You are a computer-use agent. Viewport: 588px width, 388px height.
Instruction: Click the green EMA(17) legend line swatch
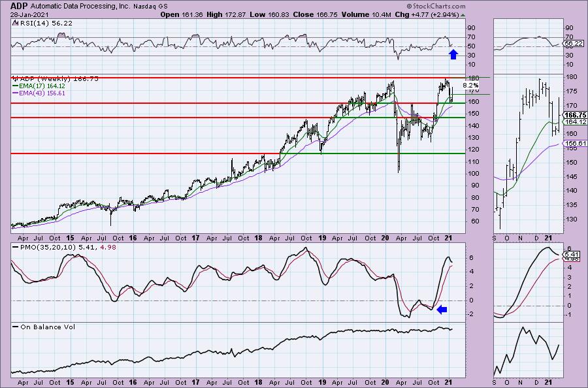click(x=15, y=86)
